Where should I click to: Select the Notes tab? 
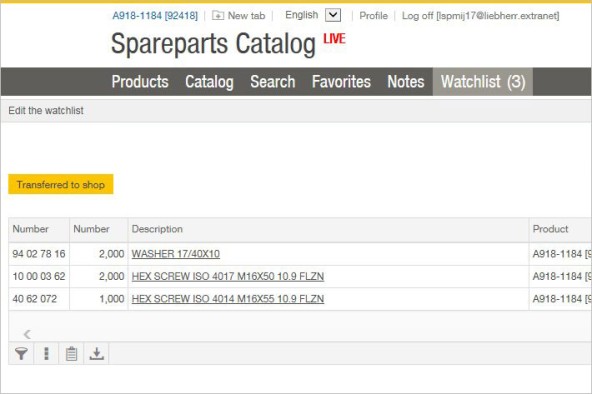click(x=406, y=82)
